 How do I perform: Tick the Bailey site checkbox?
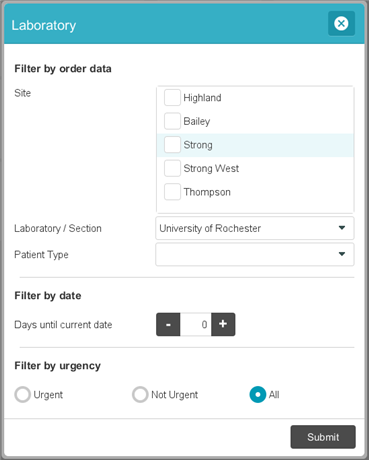(172, 121)
